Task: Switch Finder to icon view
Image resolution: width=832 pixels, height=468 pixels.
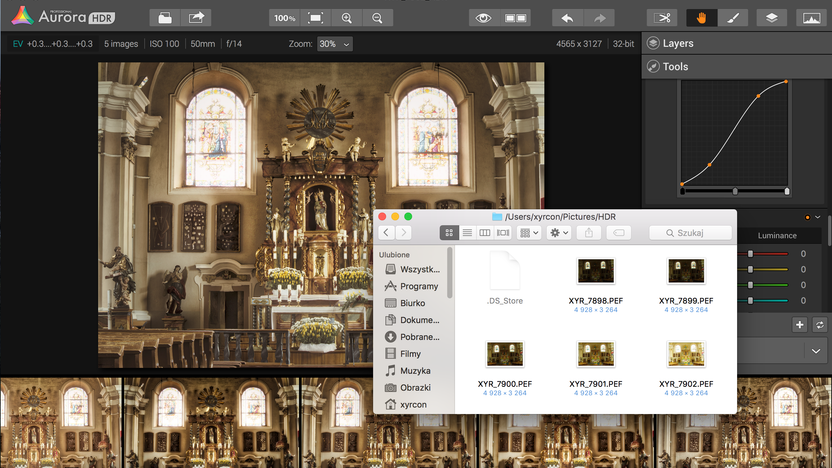Action: coord(449,232)
